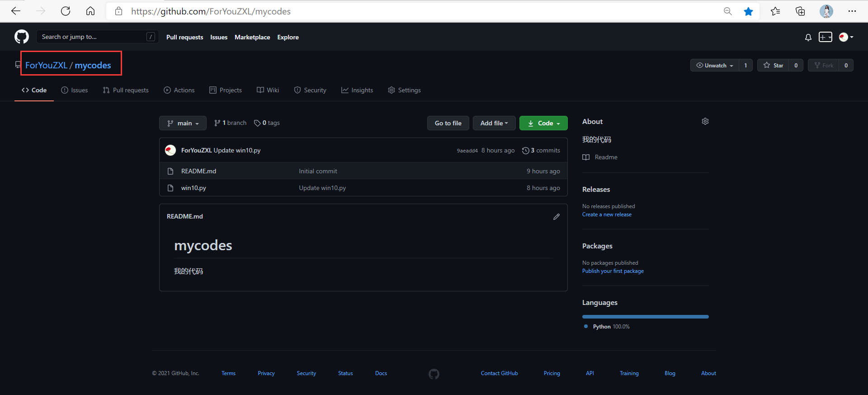Open the browser home page icon
868x395 pixels.
coord(90,11)
